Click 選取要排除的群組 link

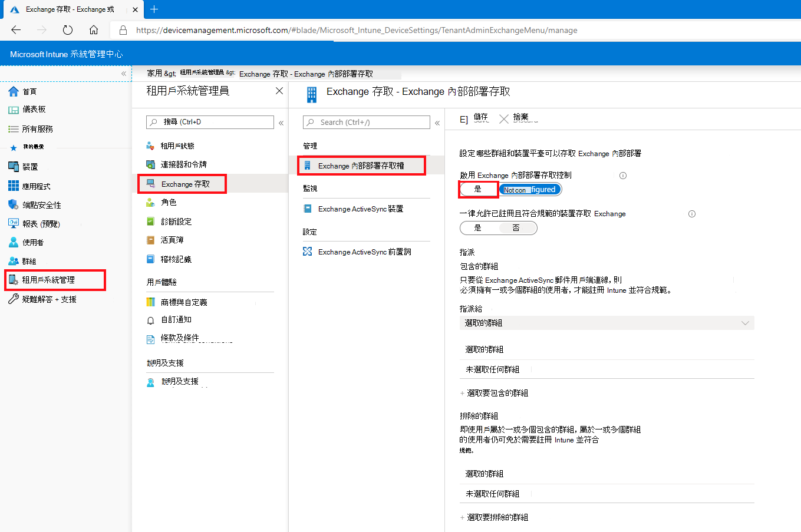click(497, 517)
